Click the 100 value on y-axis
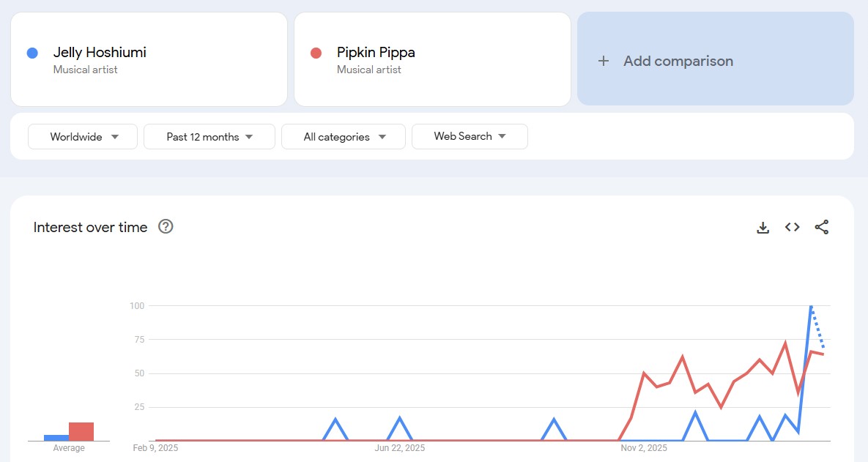 tap(137, 306)
